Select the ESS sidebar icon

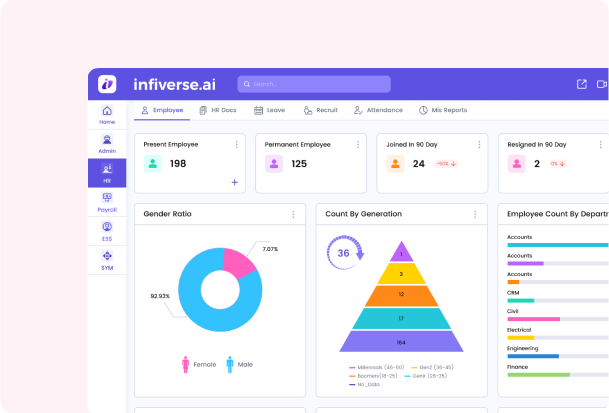(107, 231)
